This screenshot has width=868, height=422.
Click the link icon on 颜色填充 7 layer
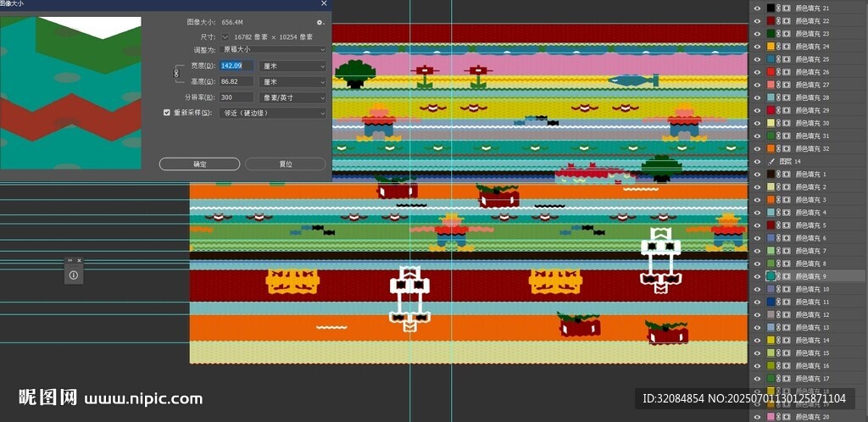point(779,251)
